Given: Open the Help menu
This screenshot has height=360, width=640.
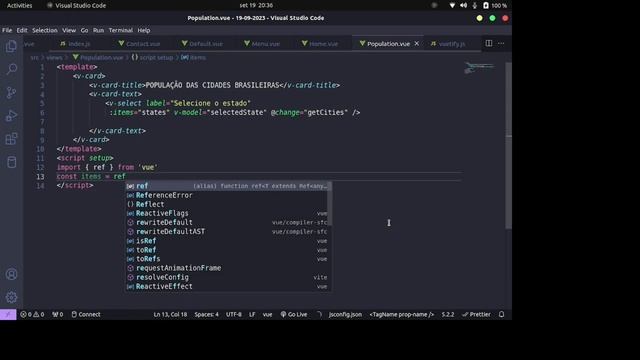Looking at the screenshot, I should 144,30.
